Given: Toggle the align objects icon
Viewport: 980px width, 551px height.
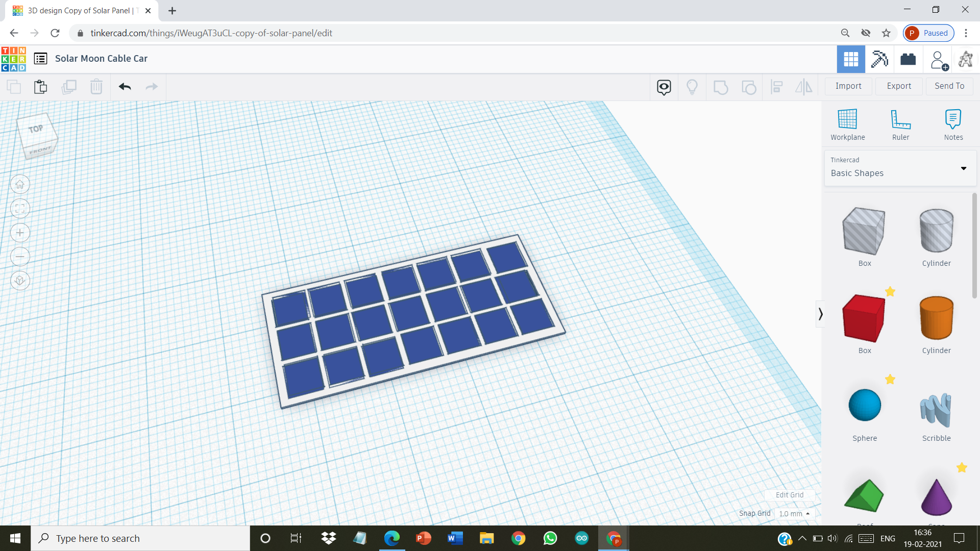Looking at the screenshot, I should click(x=777, y=86).
